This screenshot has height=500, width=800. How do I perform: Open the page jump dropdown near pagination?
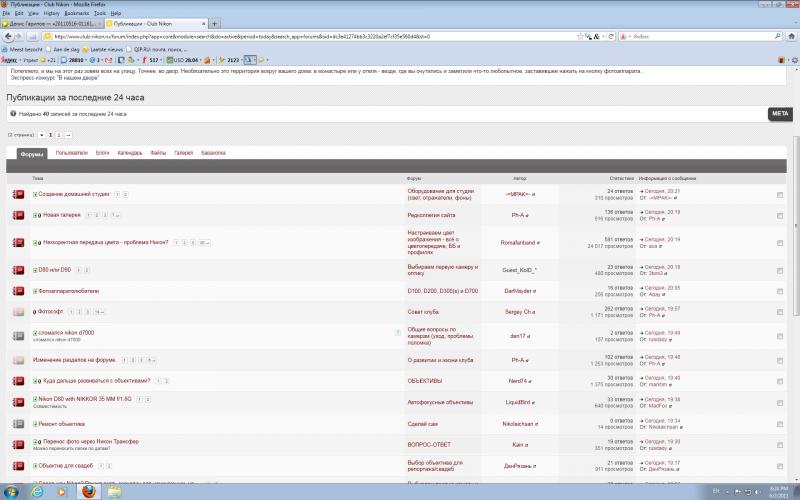pyautogui.click(x=41, y=135)
